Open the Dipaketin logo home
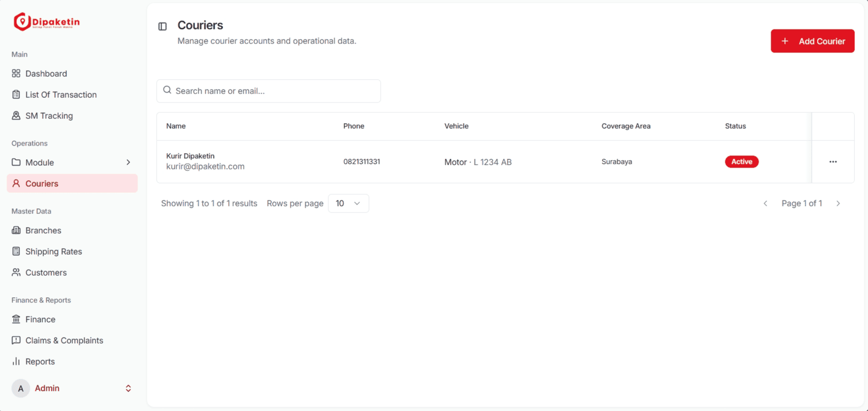Image resolution: width=868 pixels, height=411 pixels. click(x=47, y=22)
